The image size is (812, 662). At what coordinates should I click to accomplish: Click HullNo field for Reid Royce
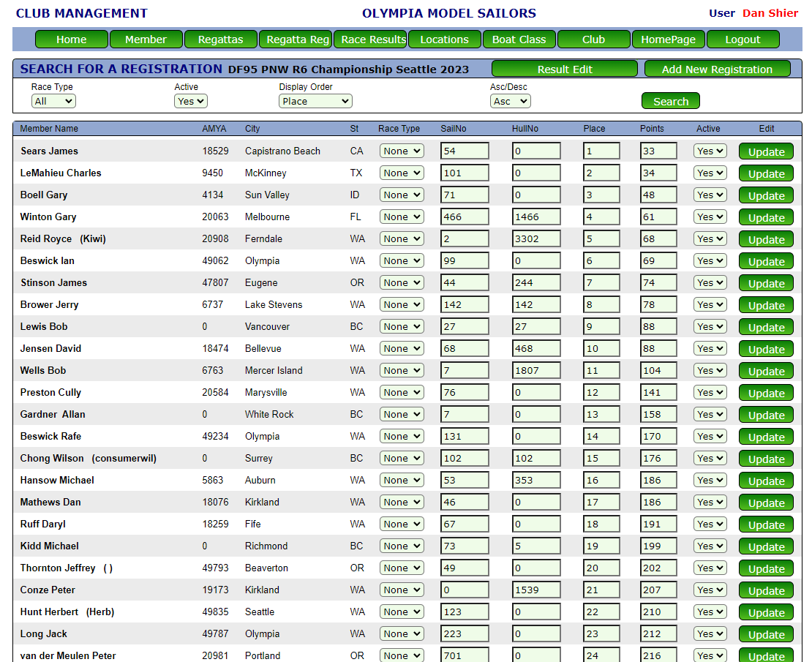[536, 239]
